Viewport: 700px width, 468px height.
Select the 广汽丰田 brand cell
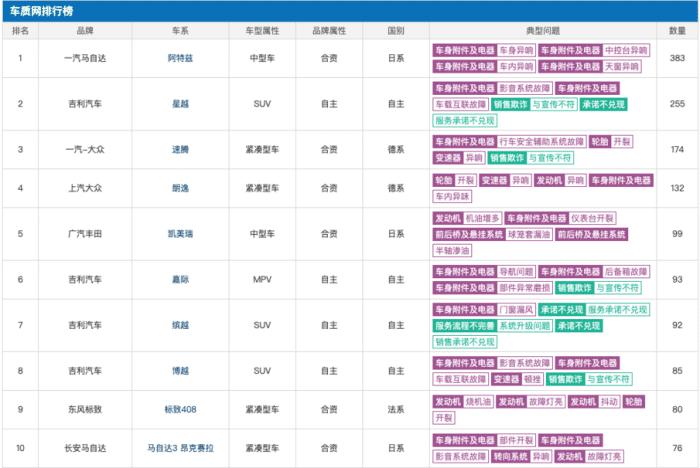click(85, 234)
